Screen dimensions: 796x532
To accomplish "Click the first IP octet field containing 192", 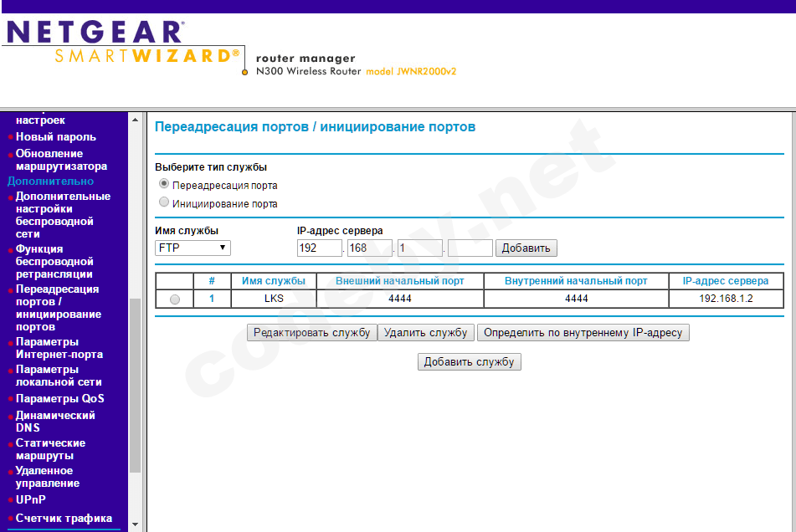I will (x=319, y=248).
